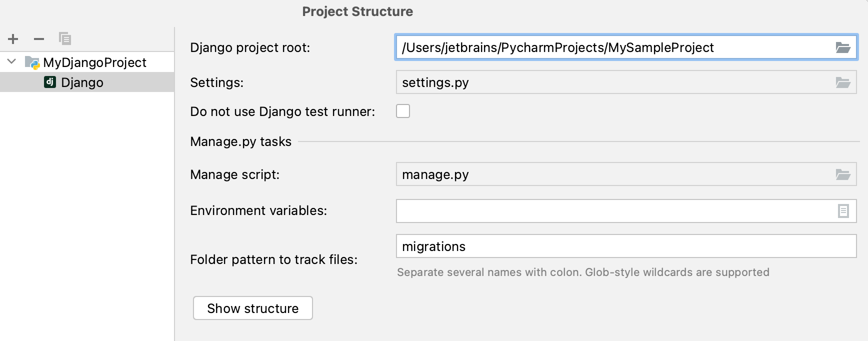Select MyDjangoProject in the tree

click(x=87, y=62)
